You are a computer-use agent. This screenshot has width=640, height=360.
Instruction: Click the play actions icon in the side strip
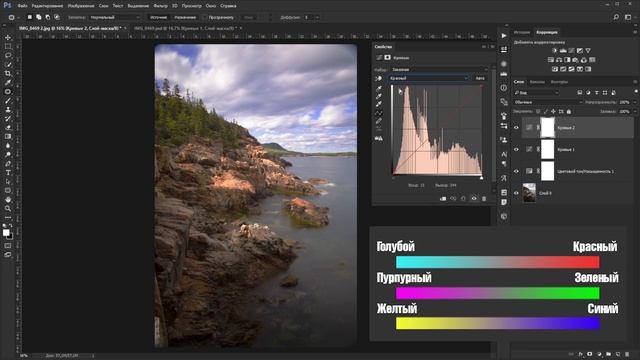(504, 36)
